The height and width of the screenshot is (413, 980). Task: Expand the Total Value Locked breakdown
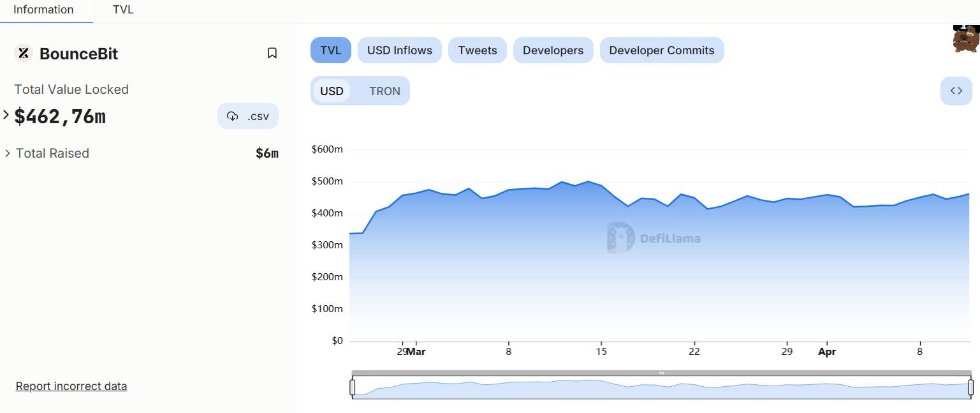(x=6, y=116)
